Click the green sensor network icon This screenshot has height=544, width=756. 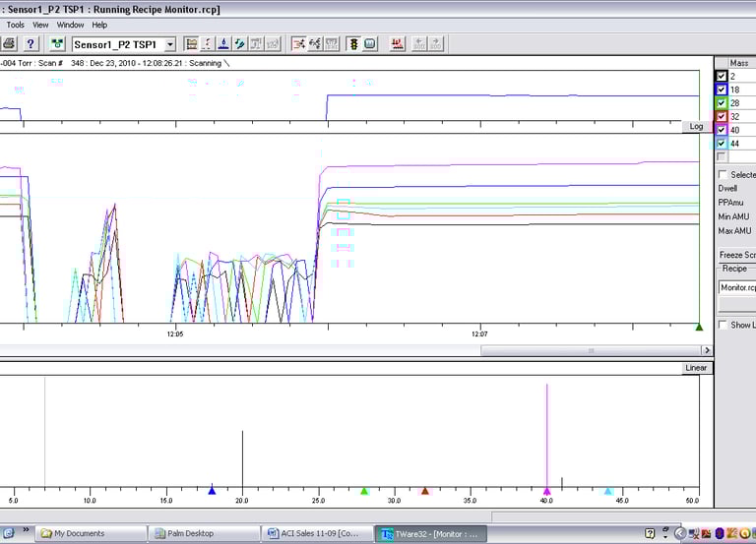pos(57,44)
